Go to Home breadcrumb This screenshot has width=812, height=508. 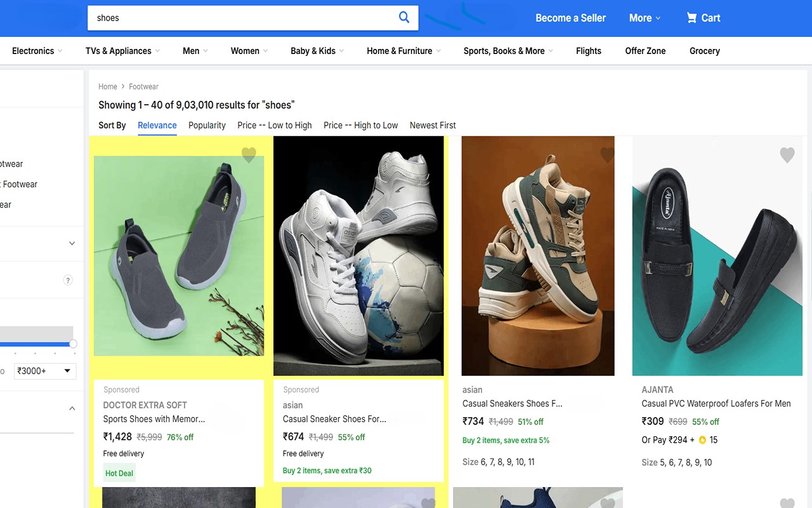(108, 86)
